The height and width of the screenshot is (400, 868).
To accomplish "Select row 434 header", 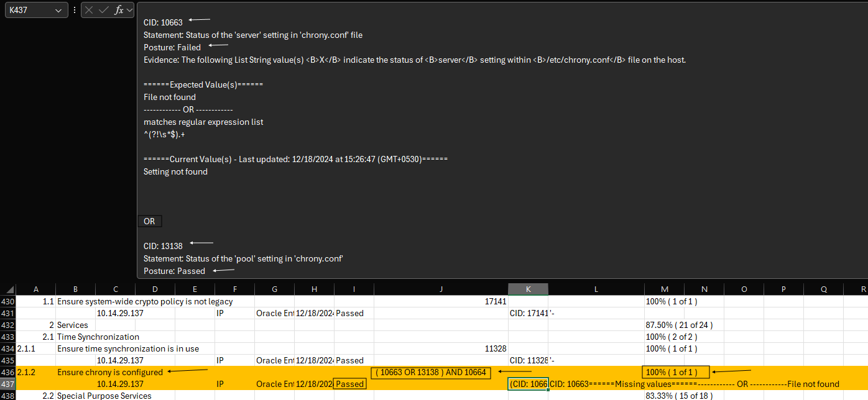I will click(x=7, y=349).
